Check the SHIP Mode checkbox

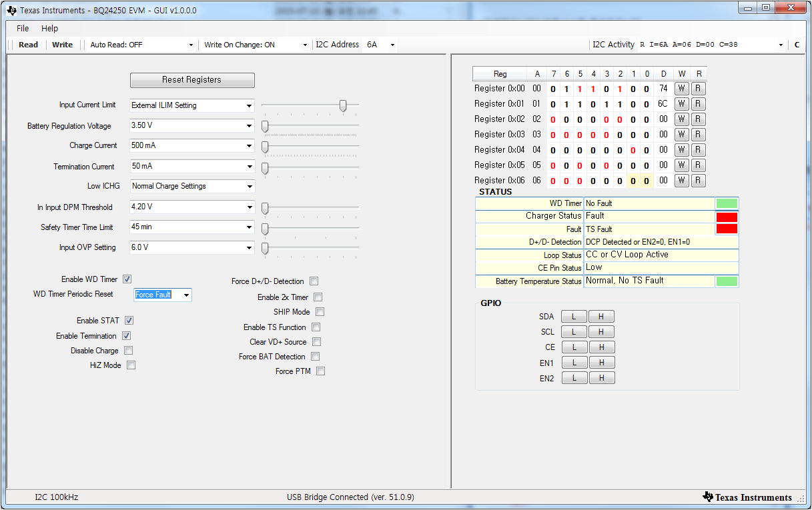point(320,312)
